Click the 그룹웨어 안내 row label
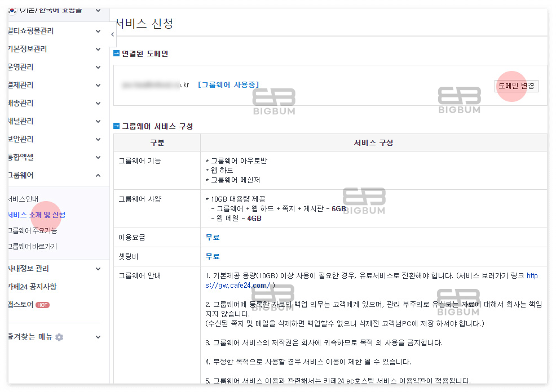Viewport: 556px width, 392px height. pos(140,276)
